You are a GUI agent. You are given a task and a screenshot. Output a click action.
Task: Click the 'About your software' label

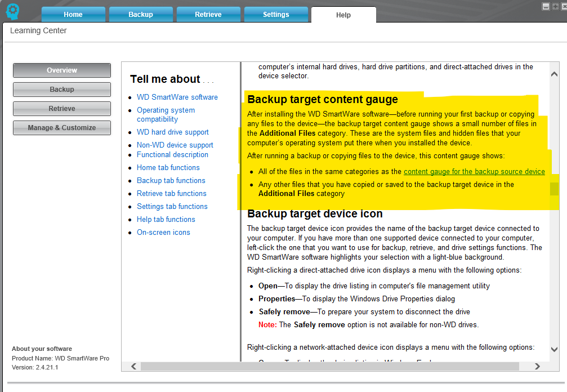pyautogui.click(x=42, y=349)
